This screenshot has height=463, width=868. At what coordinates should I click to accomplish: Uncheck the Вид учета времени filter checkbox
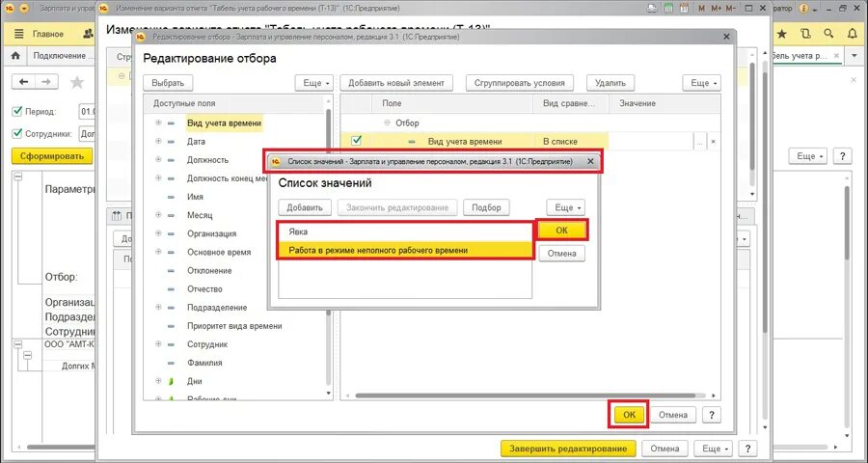[356, 141]
